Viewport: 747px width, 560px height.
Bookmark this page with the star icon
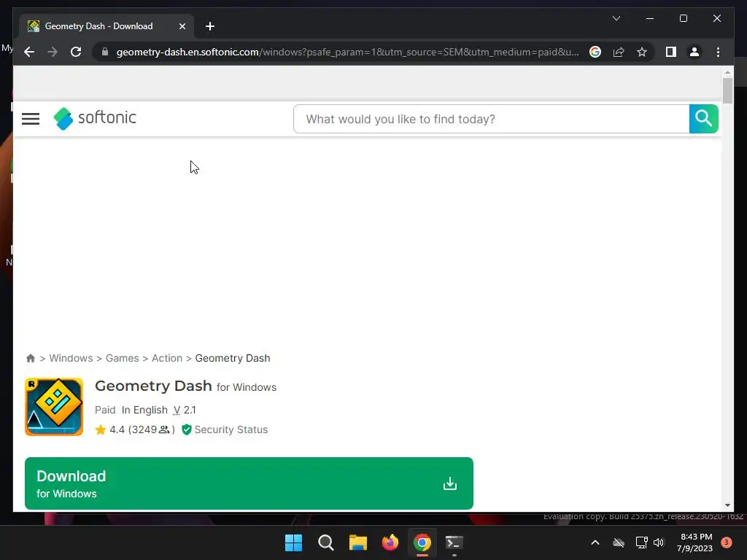(x=642, y=52)
